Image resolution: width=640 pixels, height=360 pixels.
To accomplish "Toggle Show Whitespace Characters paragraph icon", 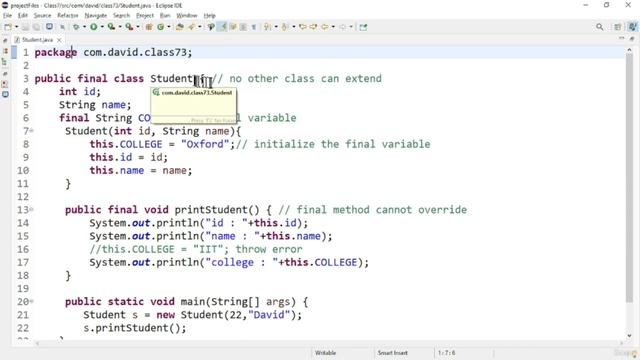I will 253,27.
